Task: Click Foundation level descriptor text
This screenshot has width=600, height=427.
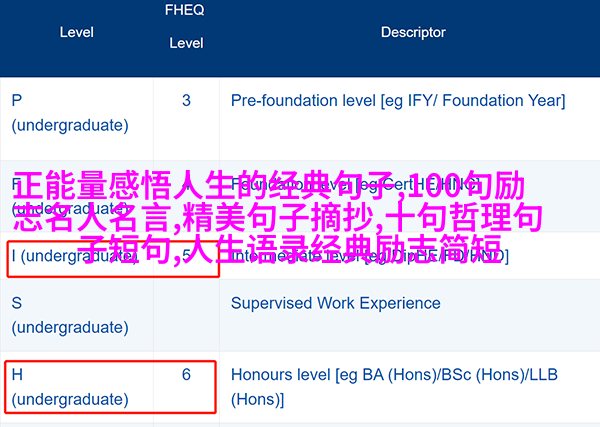Action: click(x=355, y=185)
